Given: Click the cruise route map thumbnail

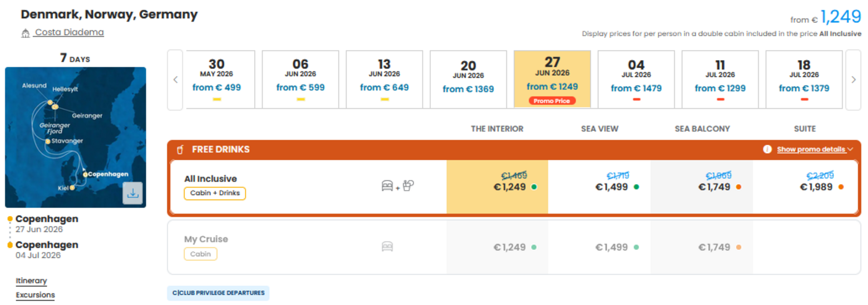Looking at the screenshot, I should click(x=75, y=137).
